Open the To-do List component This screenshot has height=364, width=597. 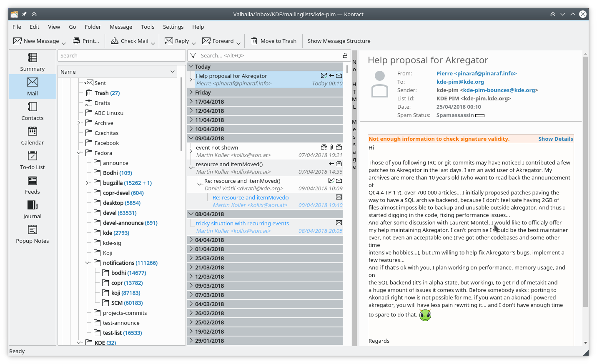pyautogui.click(x=33, y=160)
